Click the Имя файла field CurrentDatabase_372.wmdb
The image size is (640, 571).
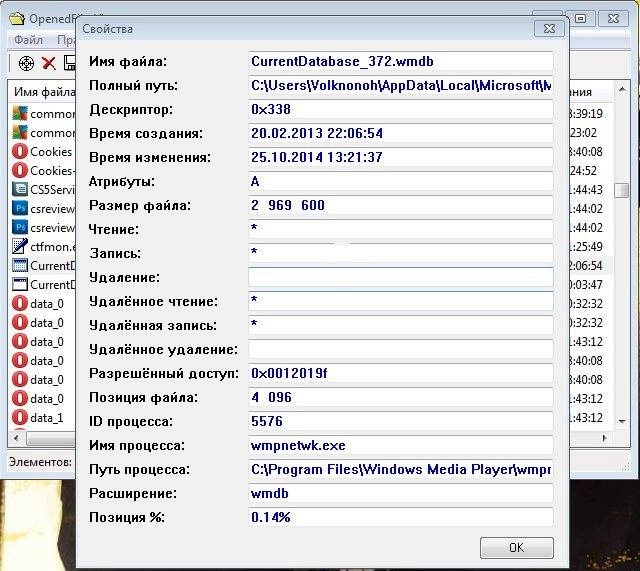pos(401,61)
